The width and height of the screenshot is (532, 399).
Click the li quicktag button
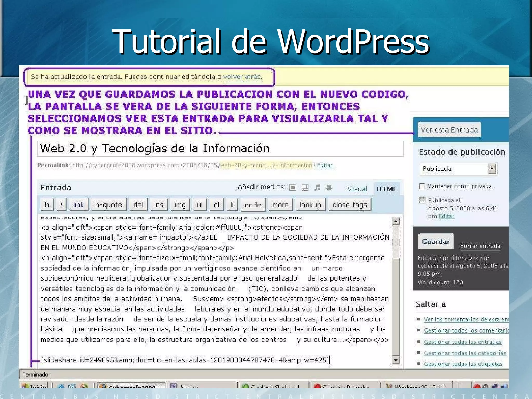click(x=232, y=205)
